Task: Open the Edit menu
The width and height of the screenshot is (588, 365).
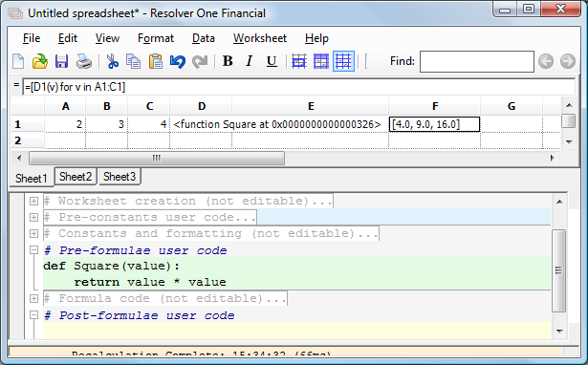Action: [x=68, y=38]
